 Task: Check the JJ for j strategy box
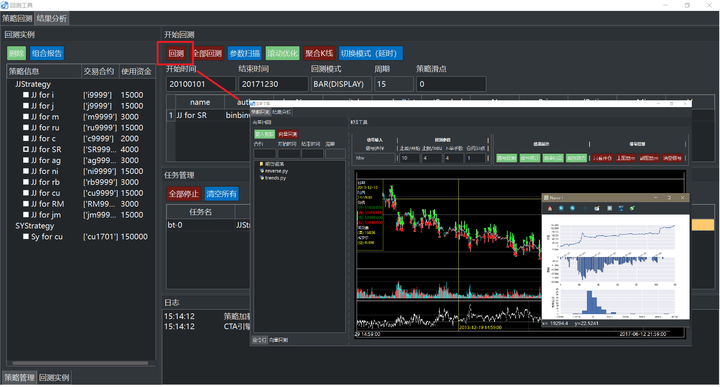pos(26,106)
